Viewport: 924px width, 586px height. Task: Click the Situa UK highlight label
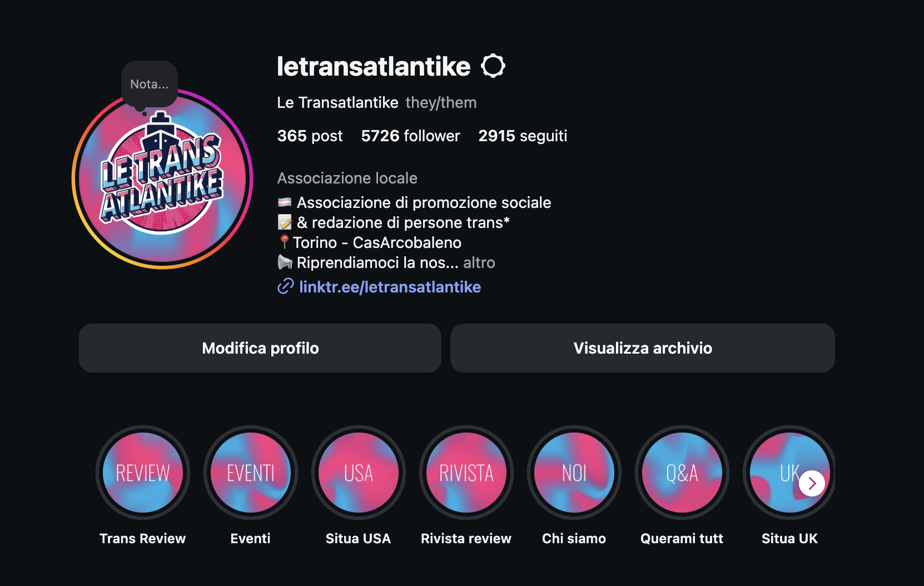(x=789, y=538)
